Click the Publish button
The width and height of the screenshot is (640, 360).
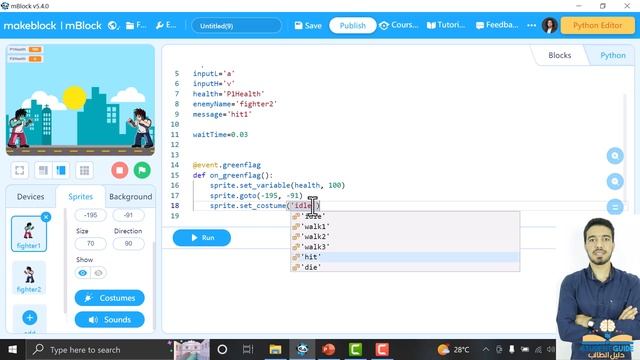(x=353, y=25)
